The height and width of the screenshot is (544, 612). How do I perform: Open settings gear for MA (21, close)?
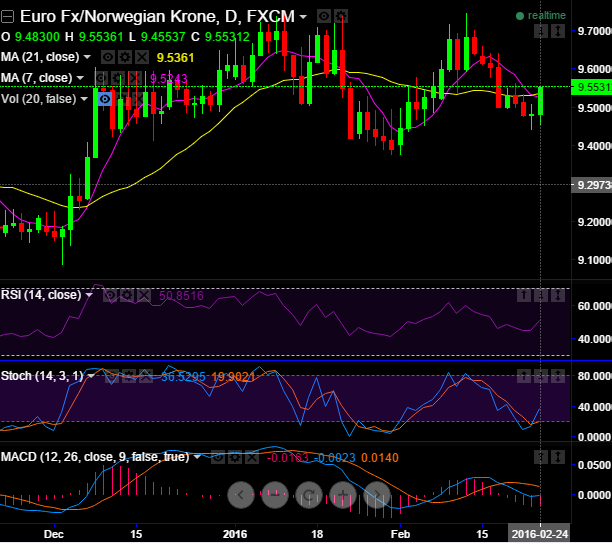tap(125, 57)
